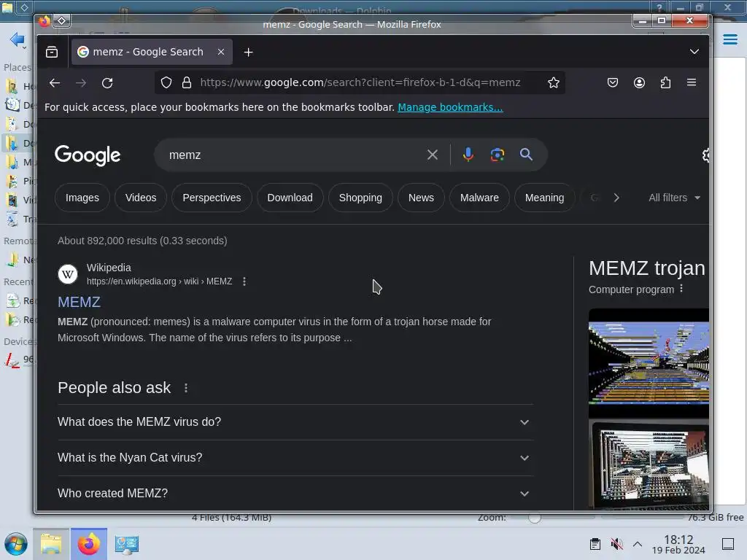The image size is (747, 560).
Task: Open the Save to Pocket icon
Action: tap(613, 83)
